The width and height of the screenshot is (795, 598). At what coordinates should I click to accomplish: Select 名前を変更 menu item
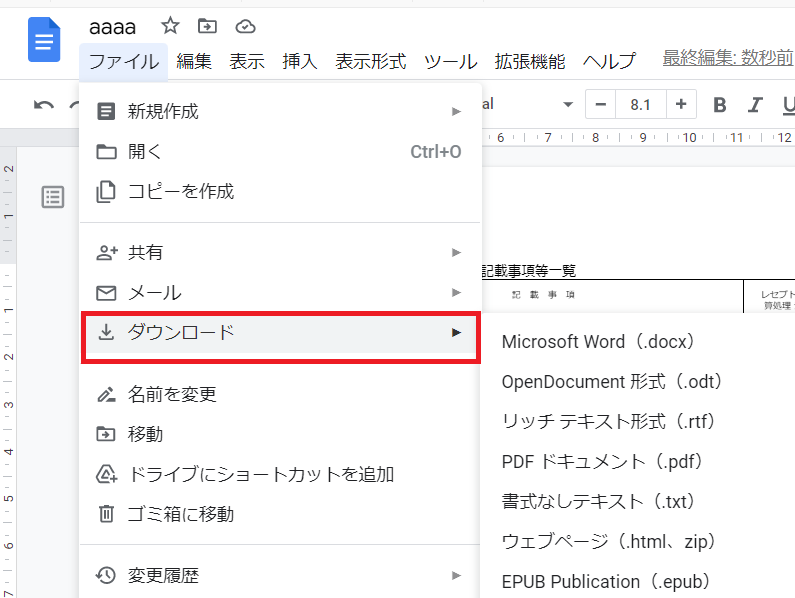click(280, 394)
